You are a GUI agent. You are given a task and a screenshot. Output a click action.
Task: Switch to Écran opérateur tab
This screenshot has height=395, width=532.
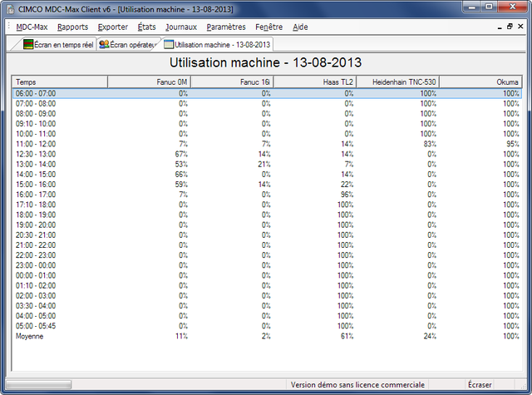click(x=127, y=44)
